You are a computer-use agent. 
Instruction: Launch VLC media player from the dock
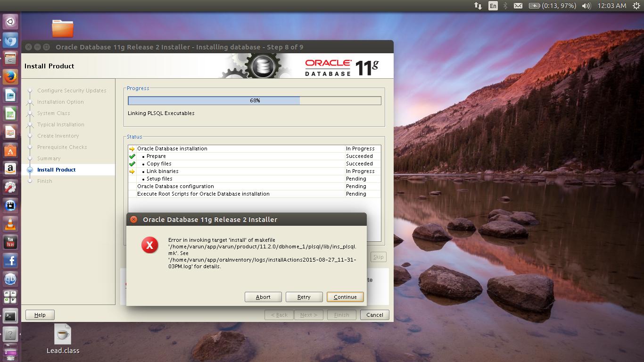click(x=10, y=224)
